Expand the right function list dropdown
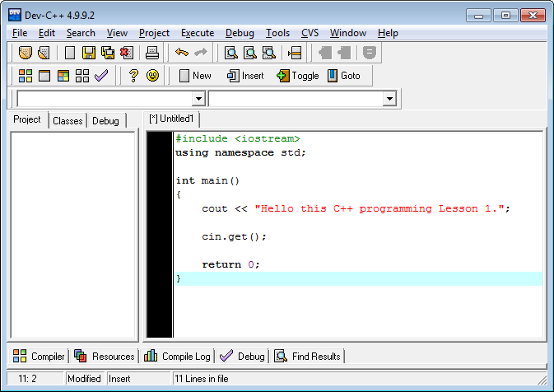This screenshot has height=392, width=554. coord(389,99)
